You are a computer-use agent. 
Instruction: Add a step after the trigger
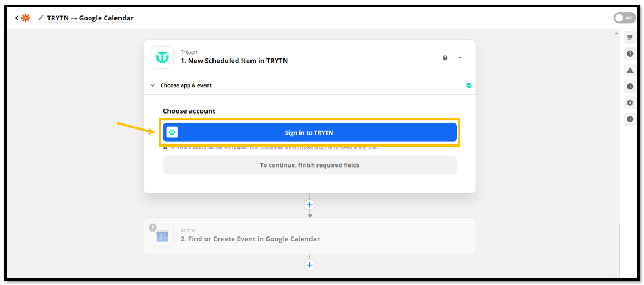point(310,205)
